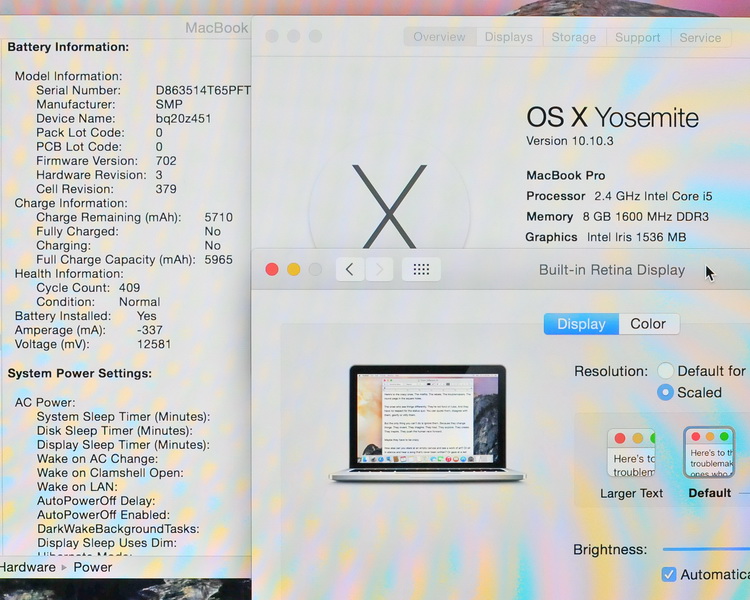750x600 pixels.
Task: Open the Displays tab in About This Mac
Action: (508, 37)
